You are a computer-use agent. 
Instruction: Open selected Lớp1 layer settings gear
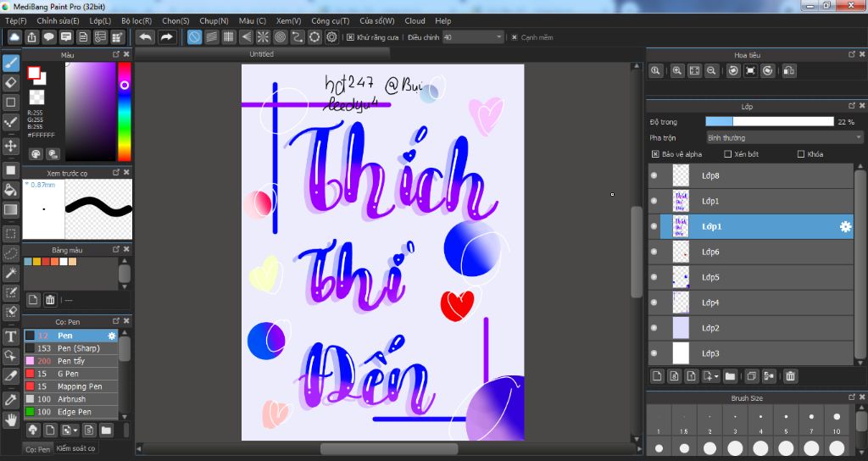(845, 226)
